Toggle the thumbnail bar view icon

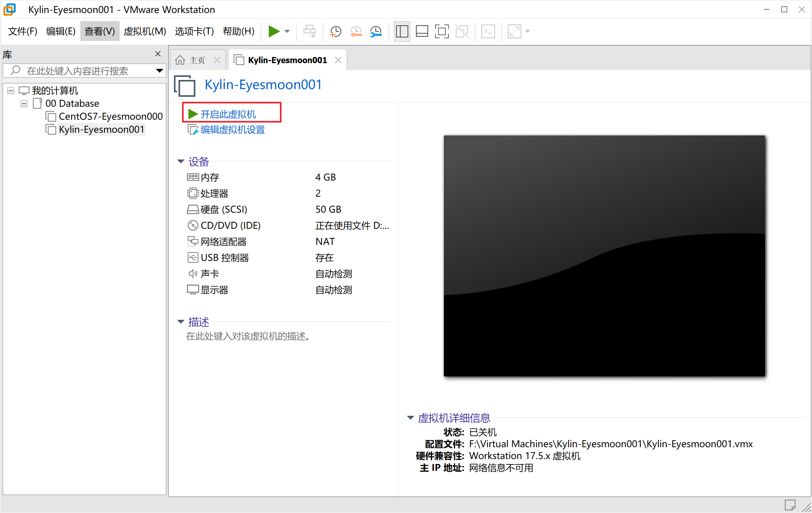422,31
